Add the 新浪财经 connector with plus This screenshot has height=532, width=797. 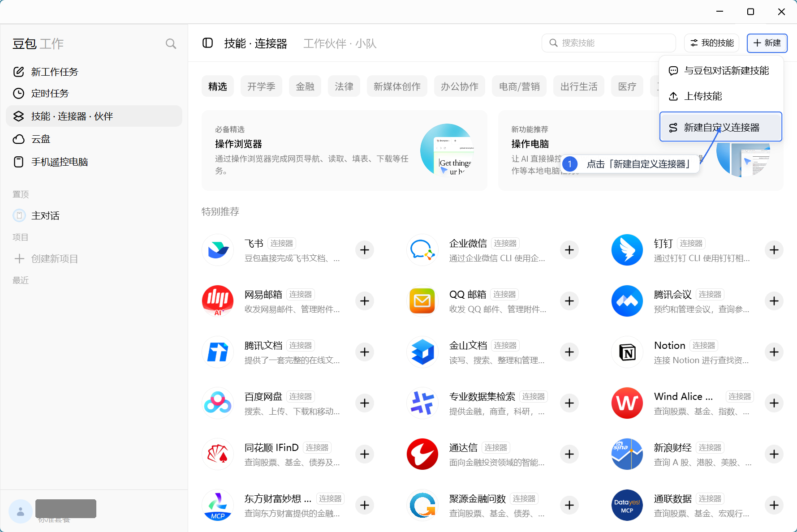click(x=774, y=454)
